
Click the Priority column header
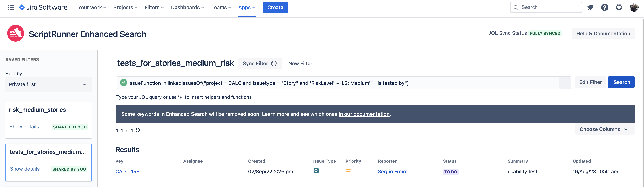point(353,161)
